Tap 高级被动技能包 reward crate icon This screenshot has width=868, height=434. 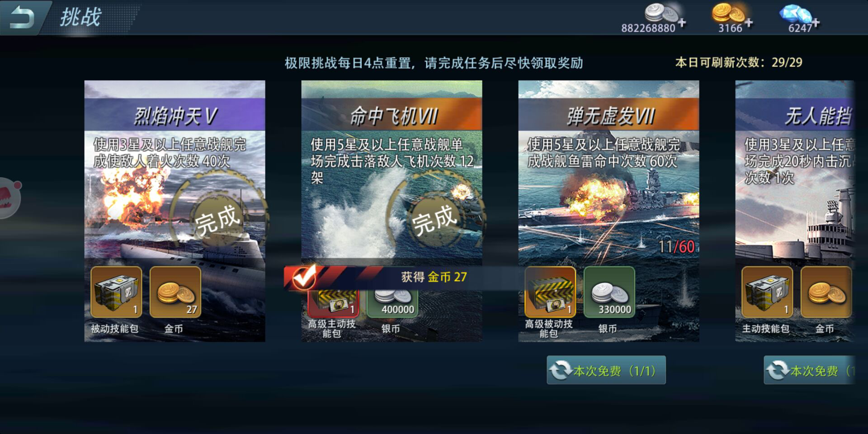pos(550,292)
